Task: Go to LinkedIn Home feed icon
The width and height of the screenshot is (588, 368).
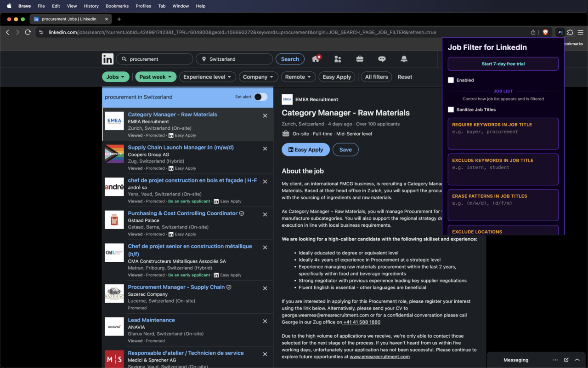Action: (x=316, y=59)
